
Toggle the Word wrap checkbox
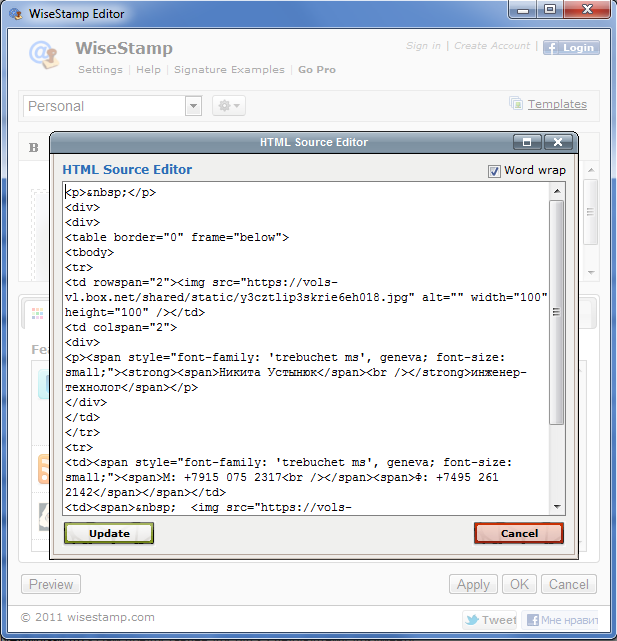[494, 171]
